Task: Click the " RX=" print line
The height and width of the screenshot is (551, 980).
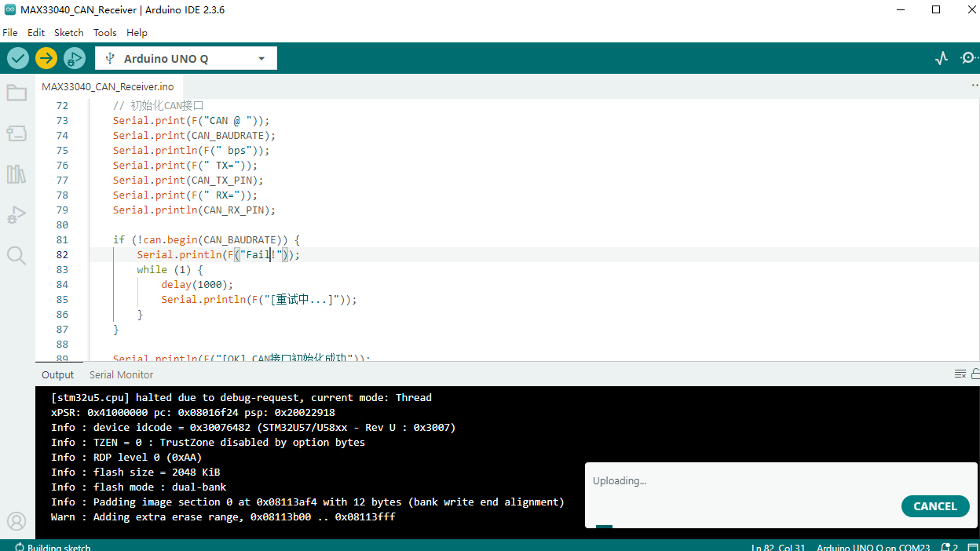Action: 185,195
